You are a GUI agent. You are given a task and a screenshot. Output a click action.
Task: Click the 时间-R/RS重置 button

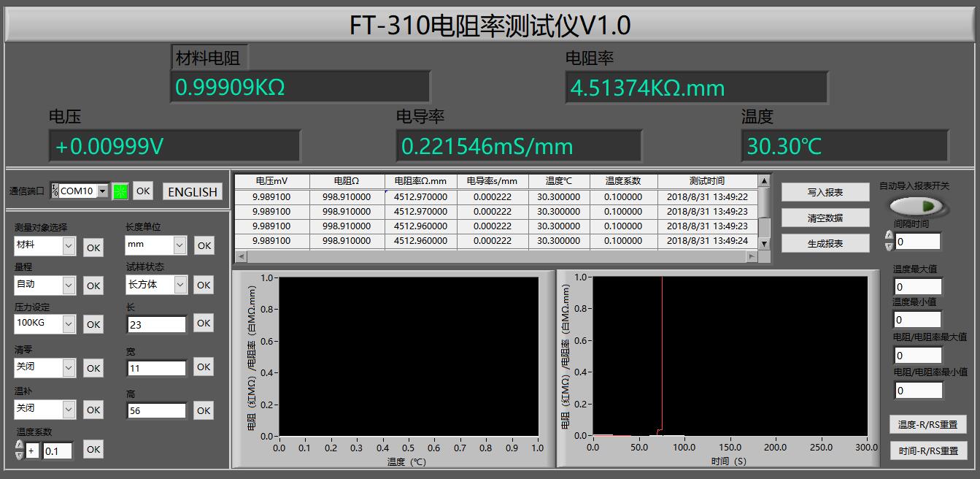[x=928, y=451]
